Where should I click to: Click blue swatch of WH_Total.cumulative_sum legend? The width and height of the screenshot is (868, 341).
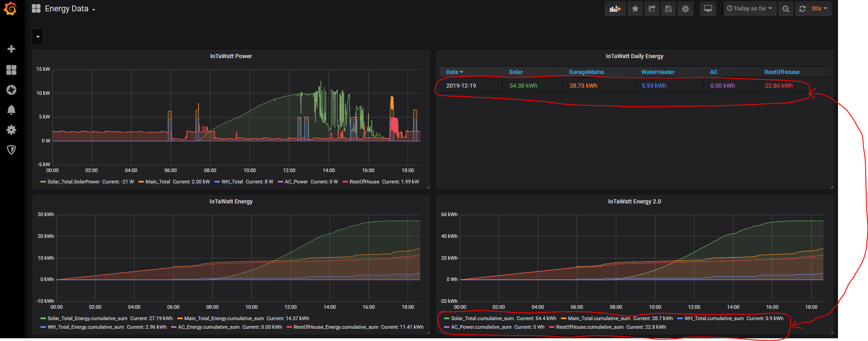680,319
